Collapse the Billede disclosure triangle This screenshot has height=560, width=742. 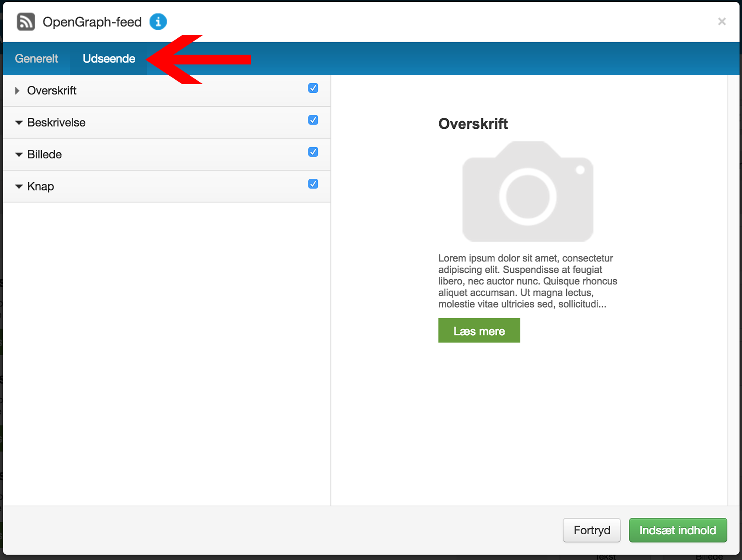click(x=19, y=154)
